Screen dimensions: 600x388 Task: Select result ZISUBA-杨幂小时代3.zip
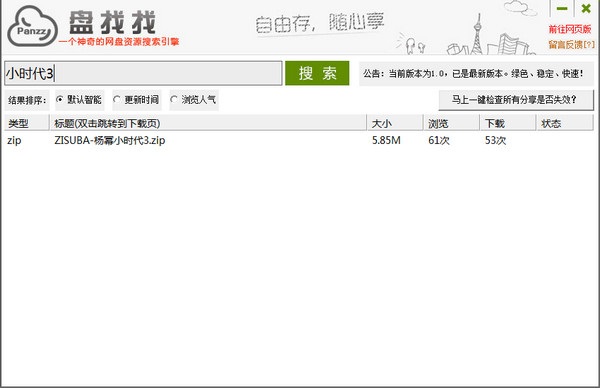click(110, 140)
